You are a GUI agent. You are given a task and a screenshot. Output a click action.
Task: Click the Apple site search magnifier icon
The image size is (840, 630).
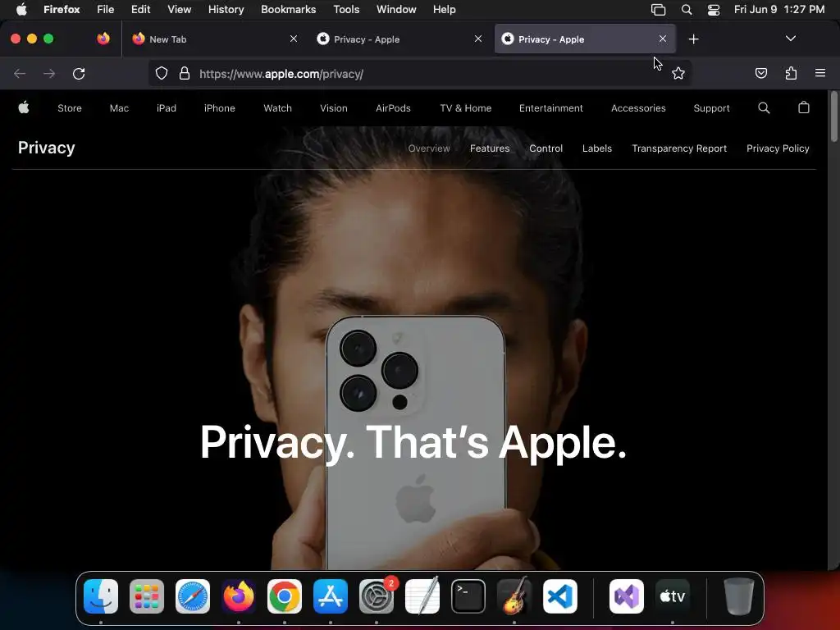pos(764,107)
